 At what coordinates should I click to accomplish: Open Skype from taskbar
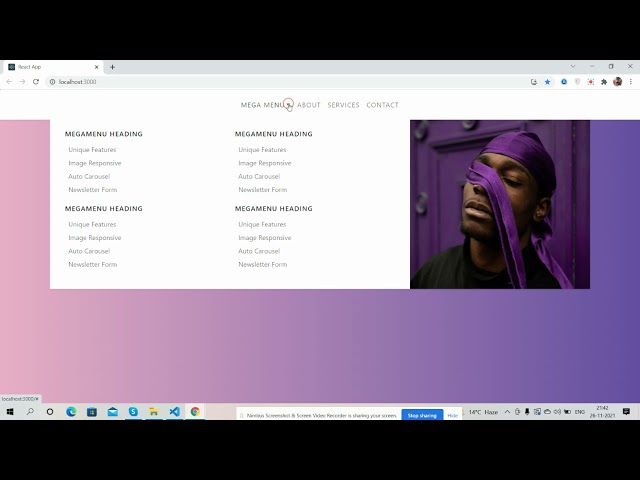click(133, 412)
